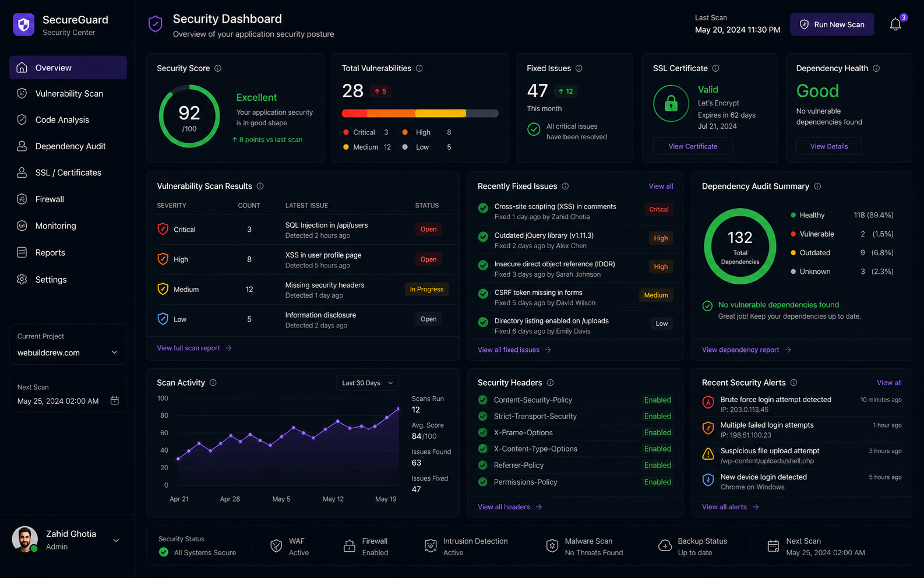Click the Backup Status download icon
The image size is (924, 578).
665,546
